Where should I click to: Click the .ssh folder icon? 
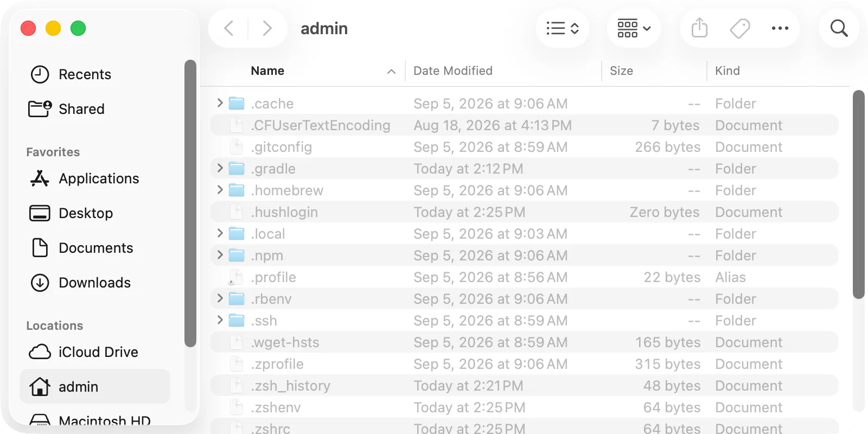coord(237,321)
